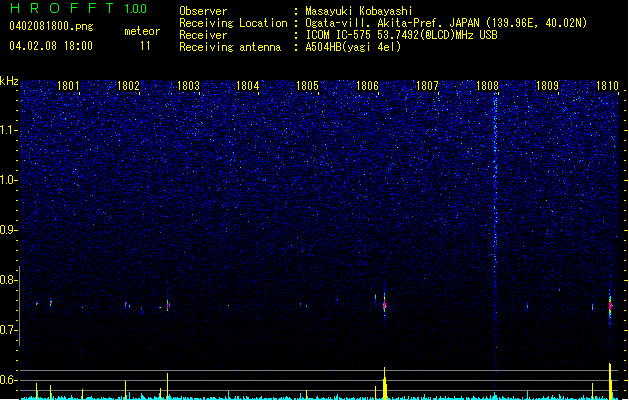
Task: Click the meteor label
Action: point(142,31)
